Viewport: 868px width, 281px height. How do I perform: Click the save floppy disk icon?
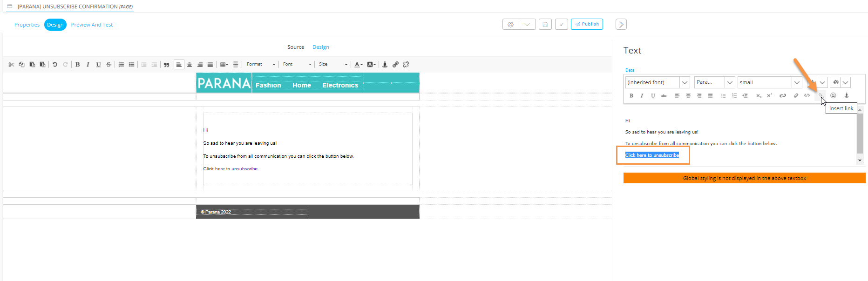545,25
